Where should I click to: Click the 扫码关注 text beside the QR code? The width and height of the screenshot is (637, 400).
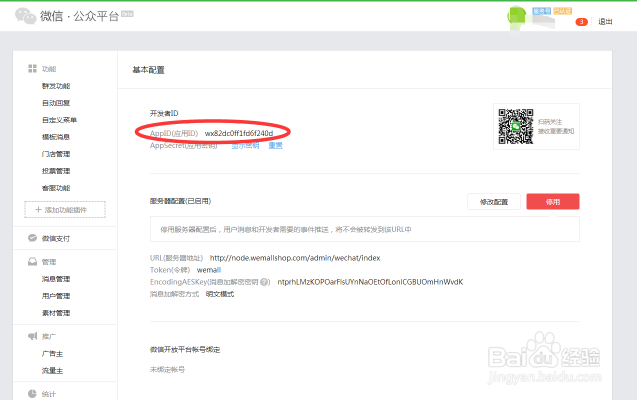click(x=550, y=122)
